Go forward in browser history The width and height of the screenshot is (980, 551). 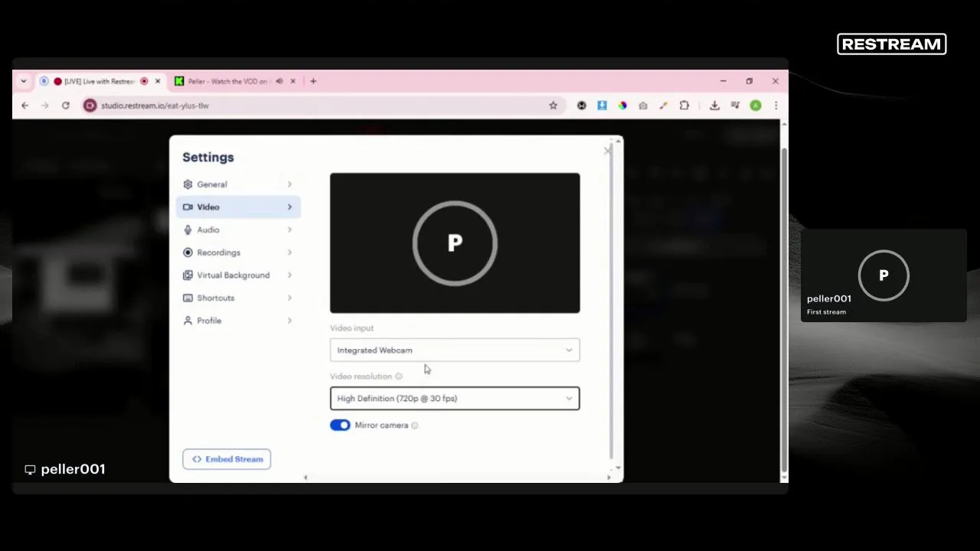click(44, 106)
